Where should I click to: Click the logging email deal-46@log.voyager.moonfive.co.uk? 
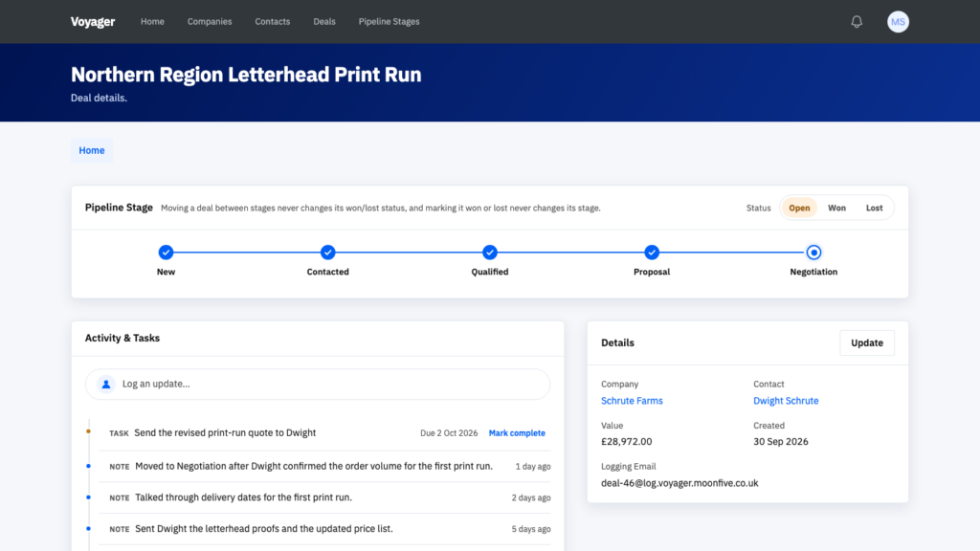(679, 483)
